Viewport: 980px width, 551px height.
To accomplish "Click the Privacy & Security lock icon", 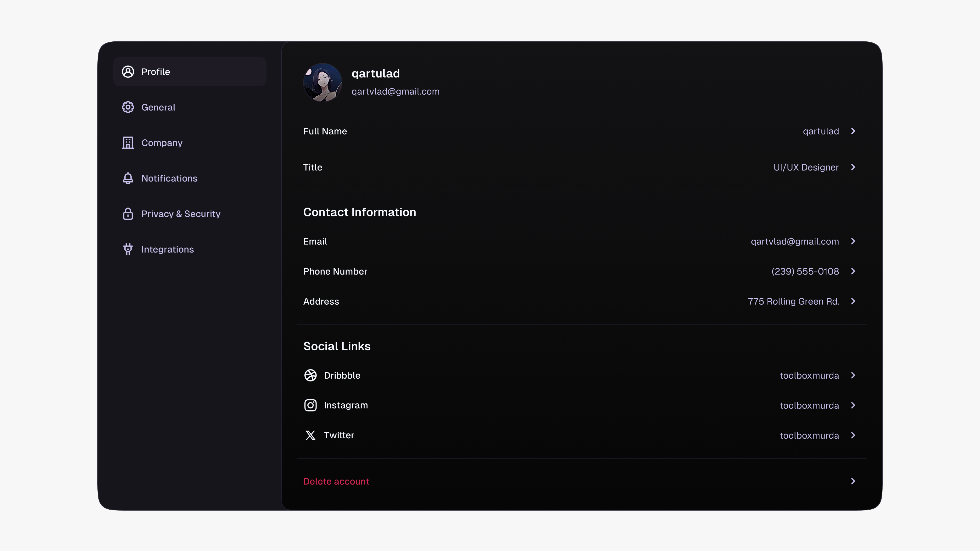I will 128,214.
